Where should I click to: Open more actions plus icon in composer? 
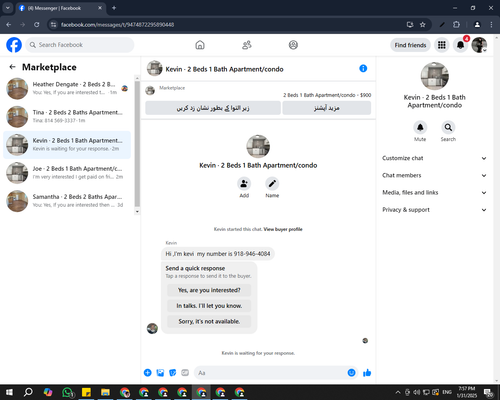tap(148, 373)
